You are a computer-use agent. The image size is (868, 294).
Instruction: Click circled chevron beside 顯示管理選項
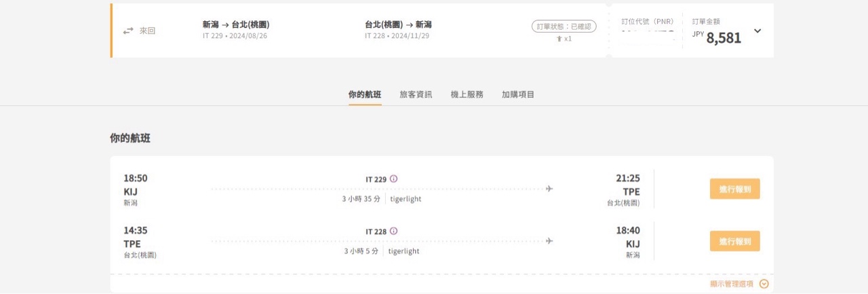click(764, 284)
